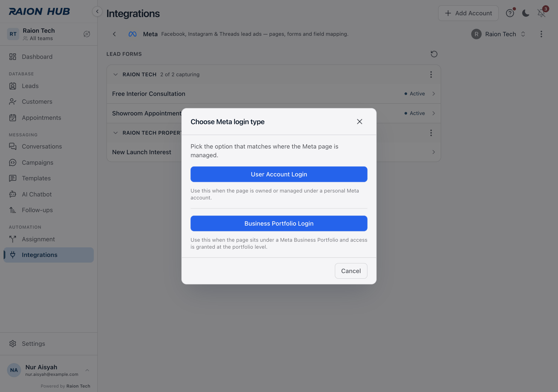The image size is (558, 392).
Task: Open the Showroom Appointment row chevron
Action: [x=433, y=113]
